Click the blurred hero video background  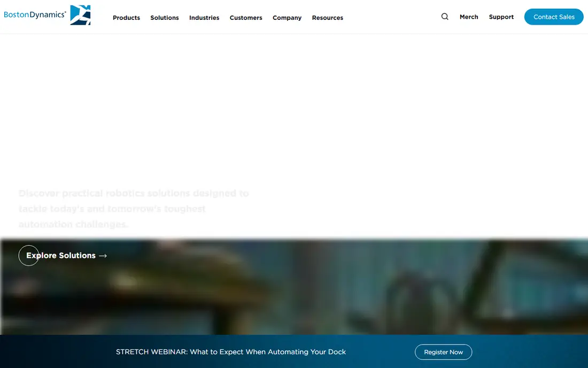(x=294, y=287)
